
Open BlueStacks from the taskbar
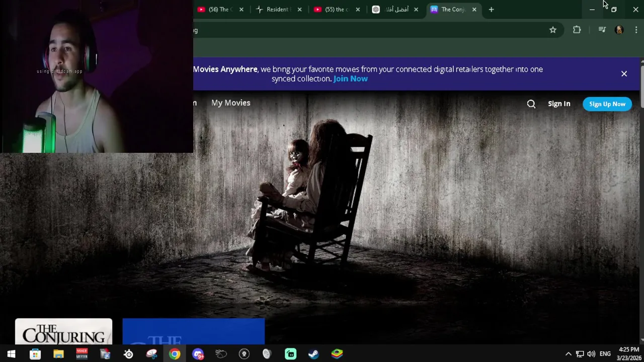(337, 354)
